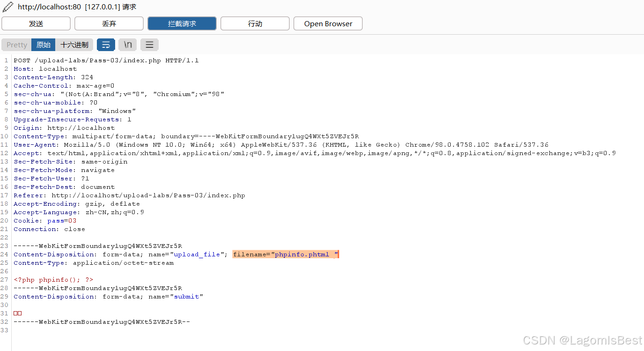Click the Cache-Control: max-age=0 header
The height and width of the screenshot is (351, 644).
click(64, 86)
